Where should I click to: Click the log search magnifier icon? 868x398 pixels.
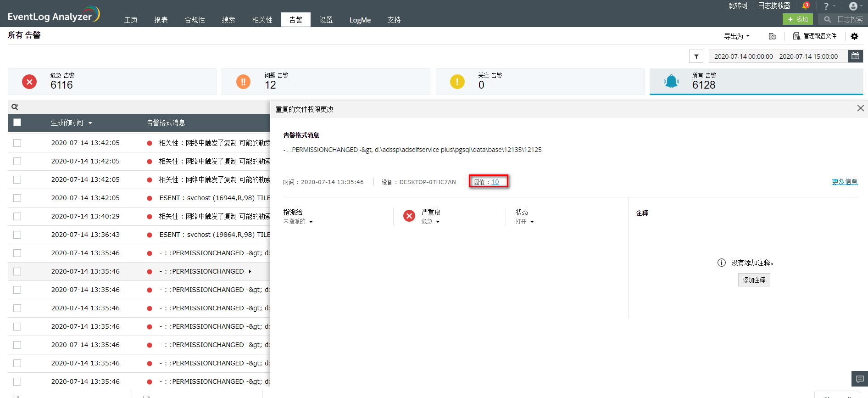point(827,19)
